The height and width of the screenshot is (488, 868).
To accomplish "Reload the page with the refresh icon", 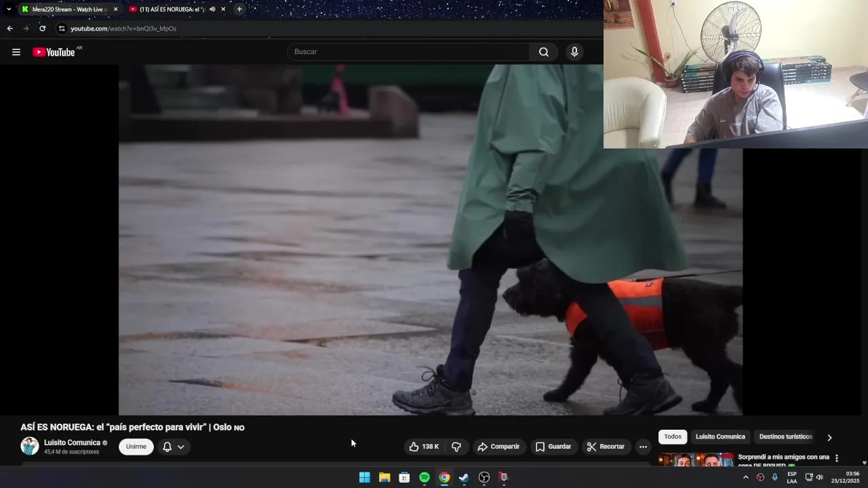I will click(x=42, y=28).
